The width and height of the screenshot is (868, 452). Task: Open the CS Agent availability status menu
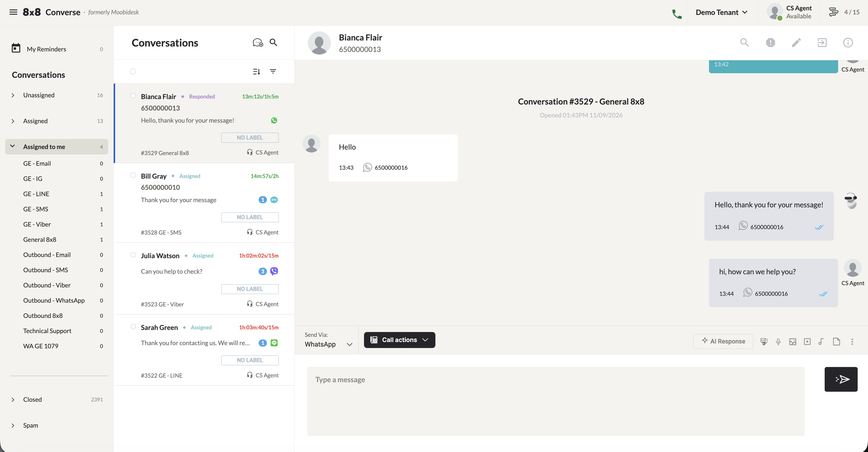click(x=789, y=12)
